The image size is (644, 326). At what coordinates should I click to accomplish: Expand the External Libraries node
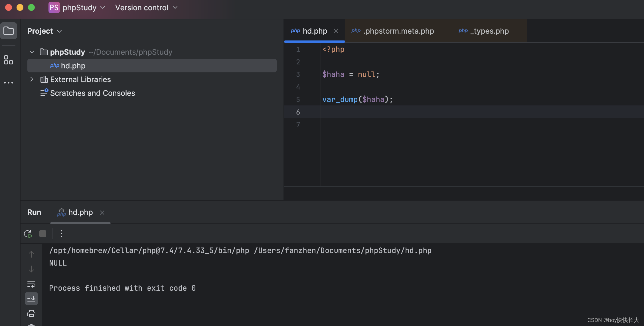[32, 79]
